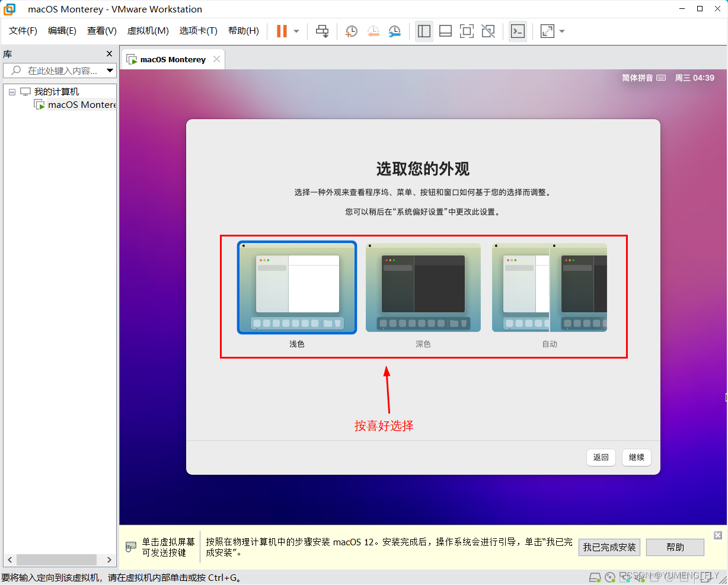Toggle the thumbnail bar view icon
Image resolution: width=728 pixels, height=585 pixels.
click(445, 31)
